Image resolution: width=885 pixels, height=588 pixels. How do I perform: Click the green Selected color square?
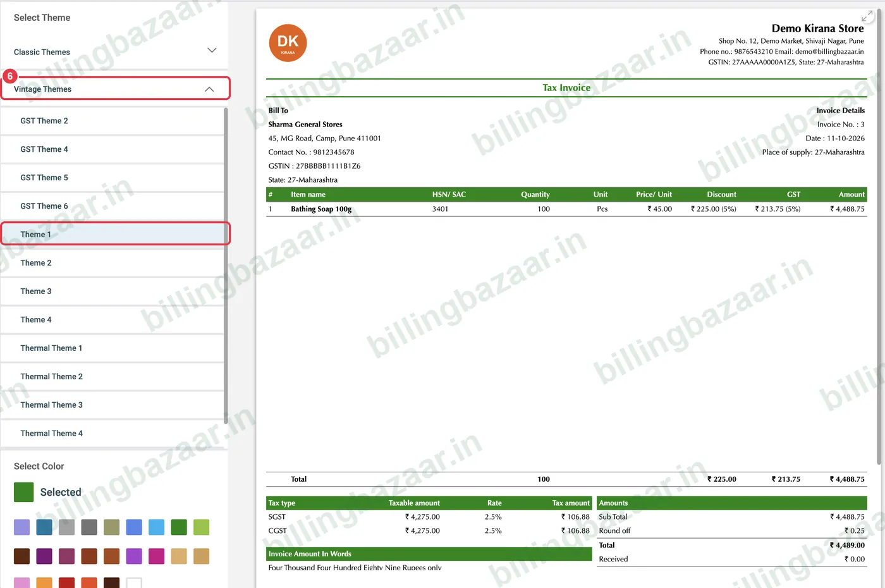(x=23, y=492)
